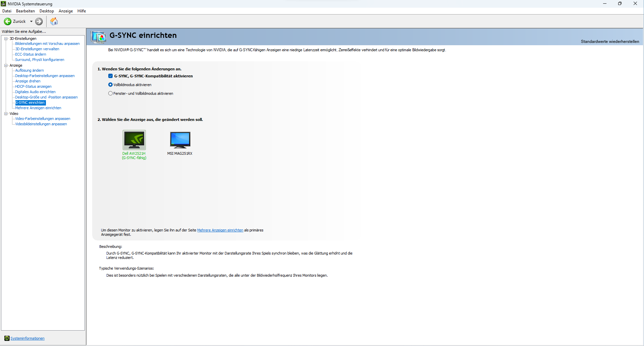Open Auflösung ändern

[x=30, y=70]
